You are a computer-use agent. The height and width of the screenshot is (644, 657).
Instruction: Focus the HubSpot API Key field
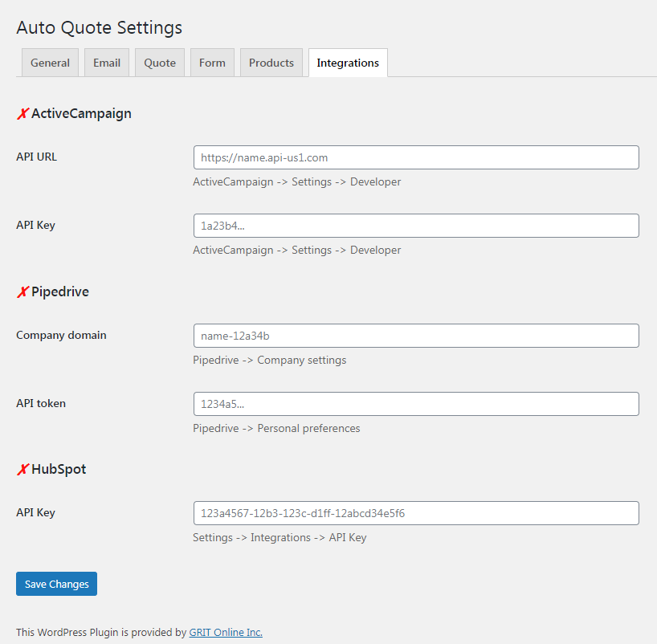[416, 513]
